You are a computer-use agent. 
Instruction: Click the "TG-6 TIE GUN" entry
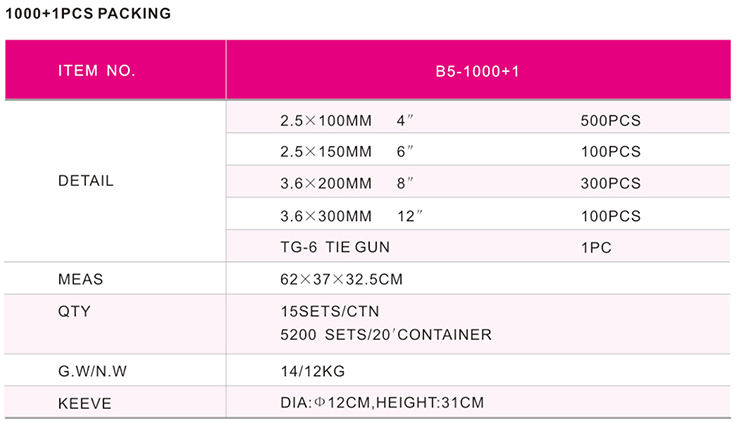(335, 246)
